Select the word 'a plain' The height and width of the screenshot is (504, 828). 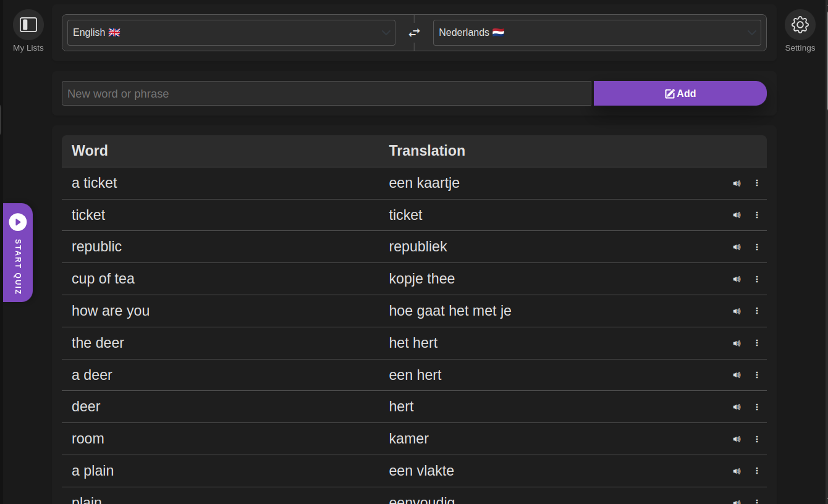click(93, 471)
